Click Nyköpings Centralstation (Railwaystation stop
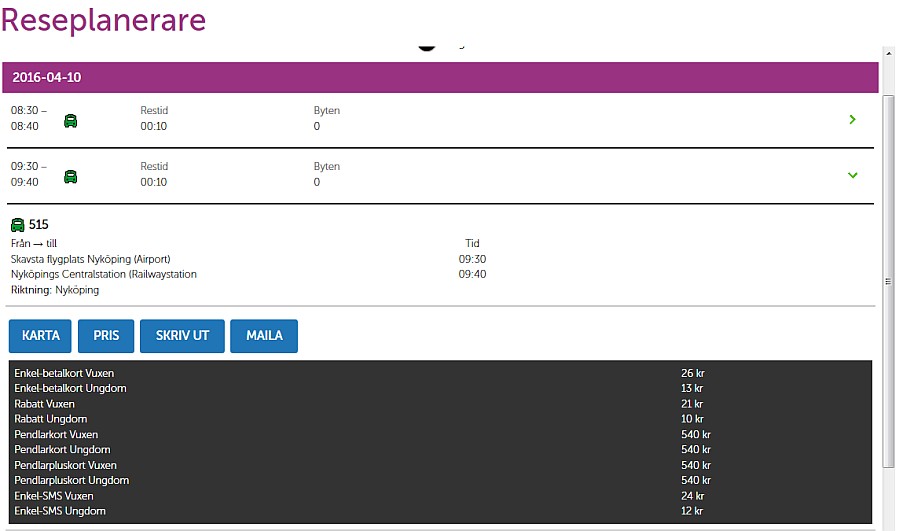This screenshot has width=900, height=531. point(104,274)
